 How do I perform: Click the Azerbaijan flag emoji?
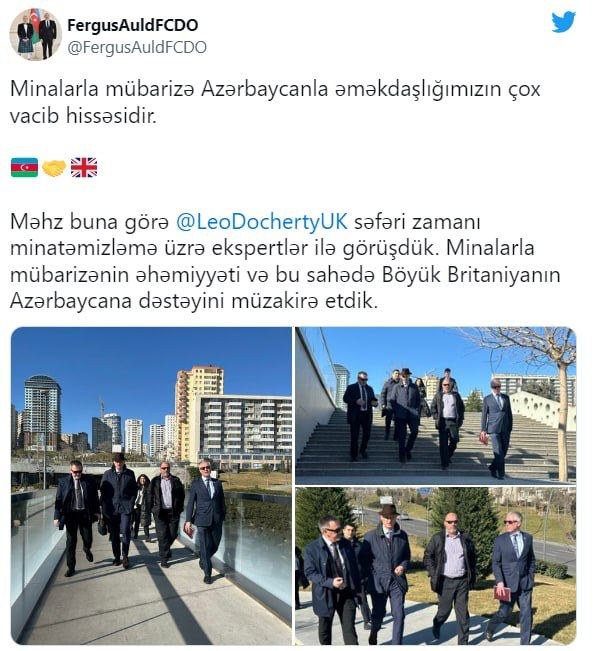click(25, 168)
